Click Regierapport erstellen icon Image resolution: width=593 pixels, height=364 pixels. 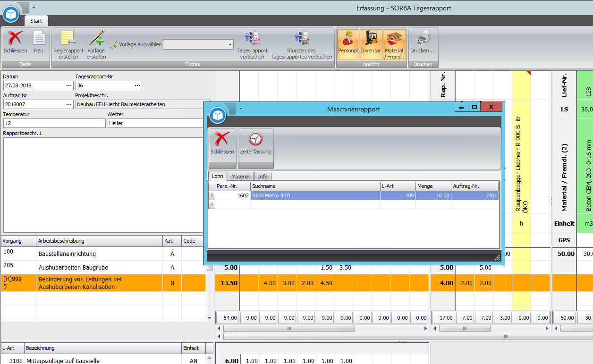tap(68, 45)
